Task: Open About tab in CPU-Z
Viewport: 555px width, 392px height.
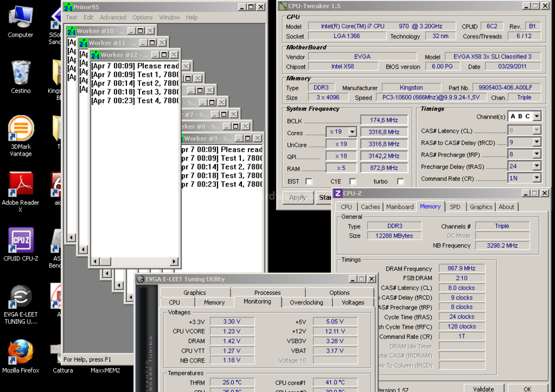Action: 507,207
